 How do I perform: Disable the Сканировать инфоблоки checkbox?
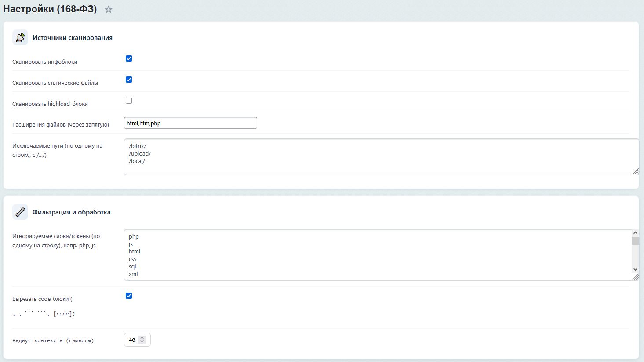[x=129, y=58]
